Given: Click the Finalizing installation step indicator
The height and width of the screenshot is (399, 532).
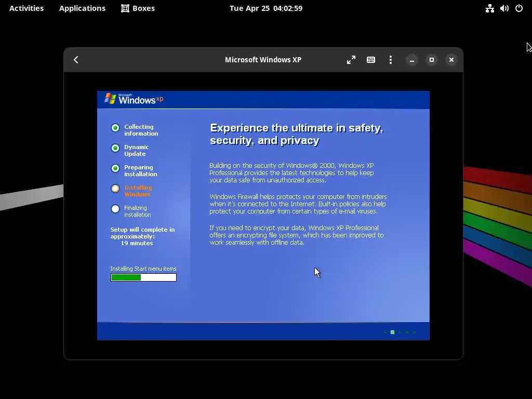Looking at the screenshot, I should 115,209.
